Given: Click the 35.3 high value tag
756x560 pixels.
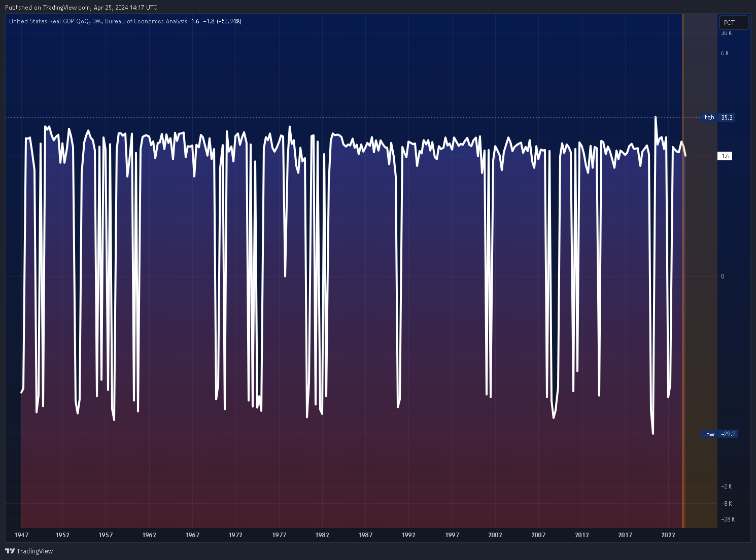Looking at the screenshot, I should pyautogui.click(x=727, y=117).
